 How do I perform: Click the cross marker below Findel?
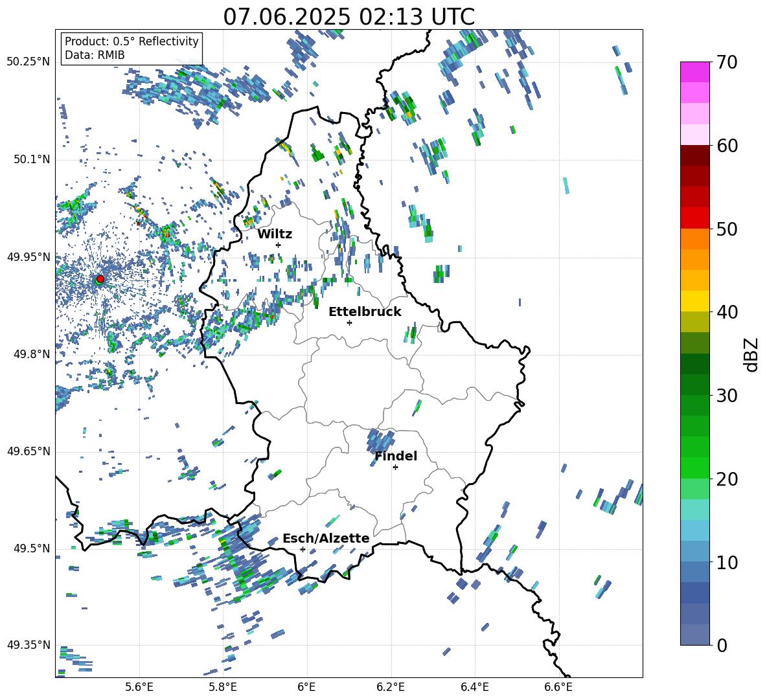click(395, 468)
